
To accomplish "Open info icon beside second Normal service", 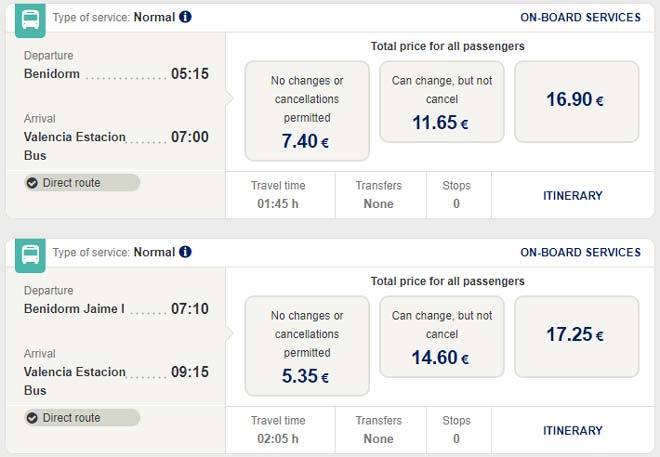I will point(186,252).
